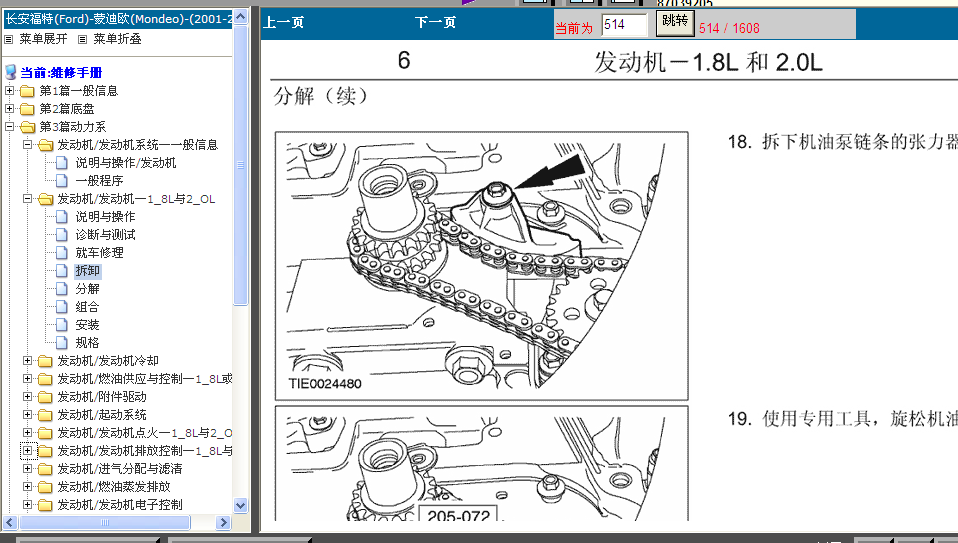Image resolution: width=958 pixels, height=543 pixels.
Task: Click the 第2篇底盘 folder icon
Action: pyautogui.click(x=27, y=109)
